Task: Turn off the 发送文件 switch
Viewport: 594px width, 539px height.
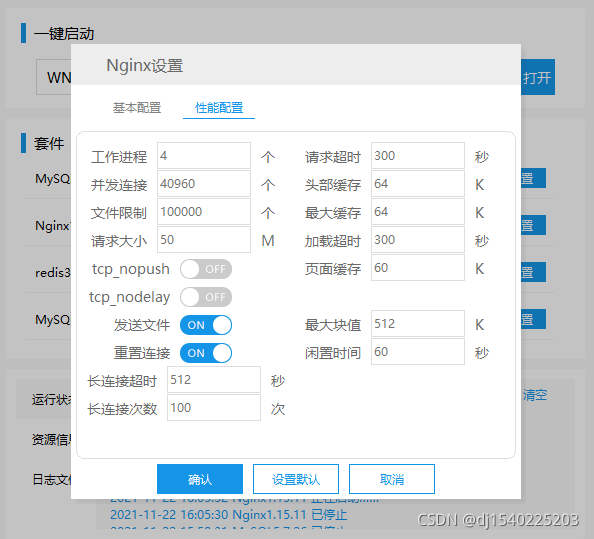Action: 206,325
